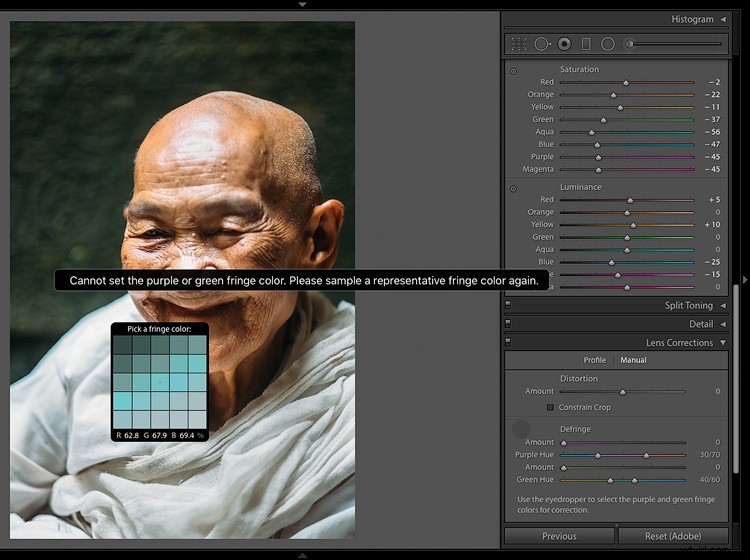Select the Crop Overlay tool icon
Screen dimensions: 750x560
coord(518,44)
